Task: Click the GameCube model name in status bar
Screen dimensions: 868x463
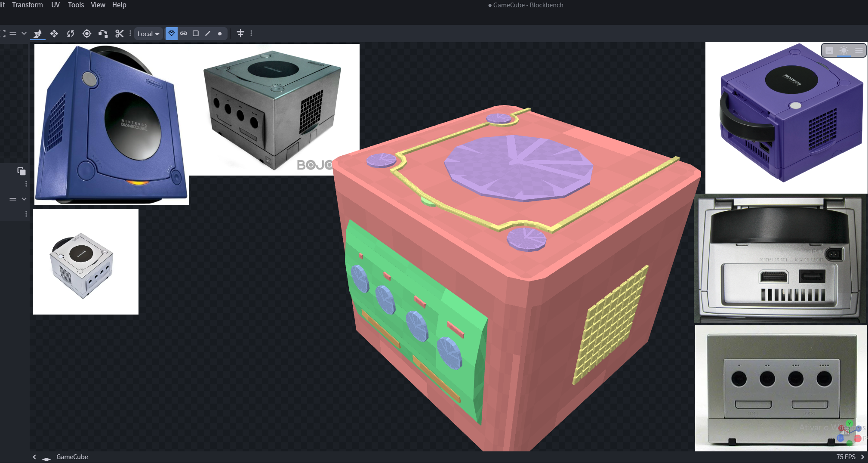Action: [x=72, y=457]
